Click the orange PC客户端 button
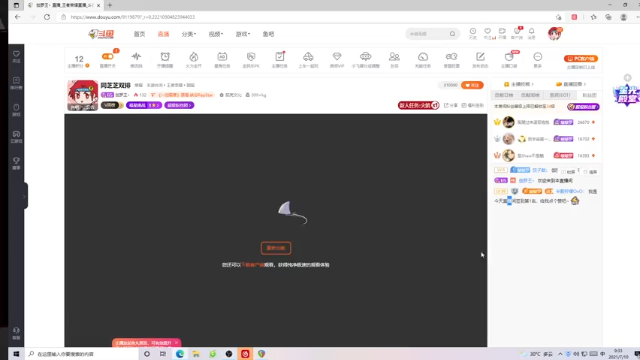The width and height of the screenshot is (640, 360). [x=581, y=58]
